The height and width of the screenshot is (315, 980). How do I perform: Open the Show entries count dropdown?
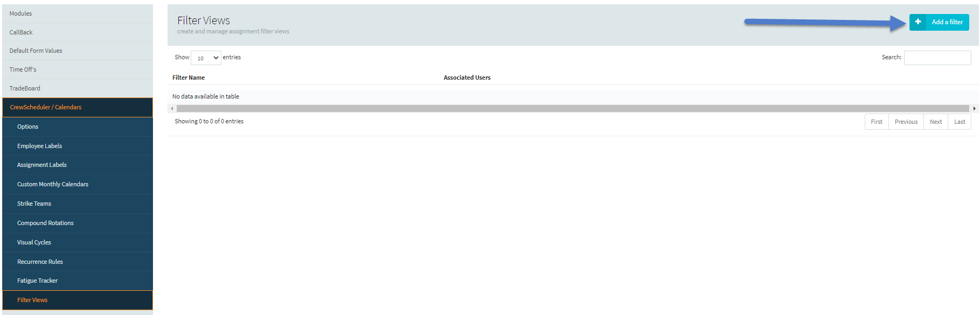(206, 58)
